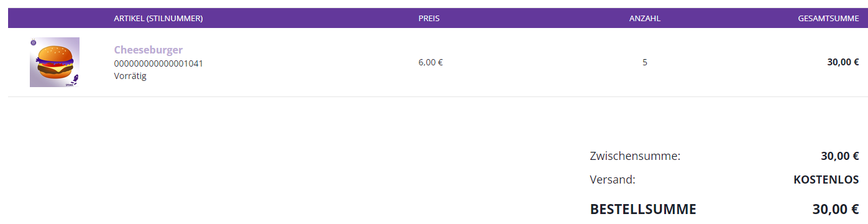
Task: Click the purple Spende logo on the burger image
Action: [72, 81]
